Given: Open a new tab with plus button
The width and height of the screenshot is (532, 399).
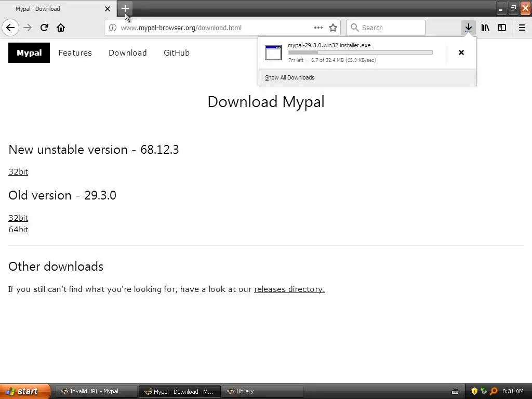Looking at the screenshot, I should [125, 8].
